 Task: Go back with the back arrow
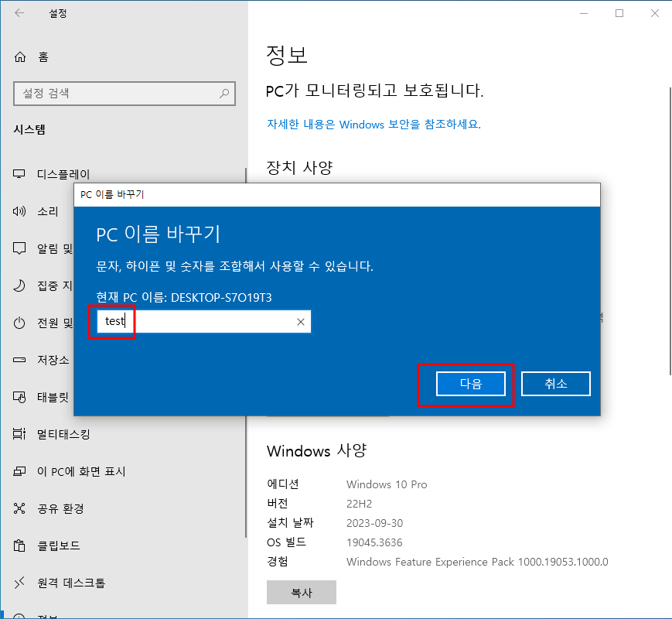point(19,13)
